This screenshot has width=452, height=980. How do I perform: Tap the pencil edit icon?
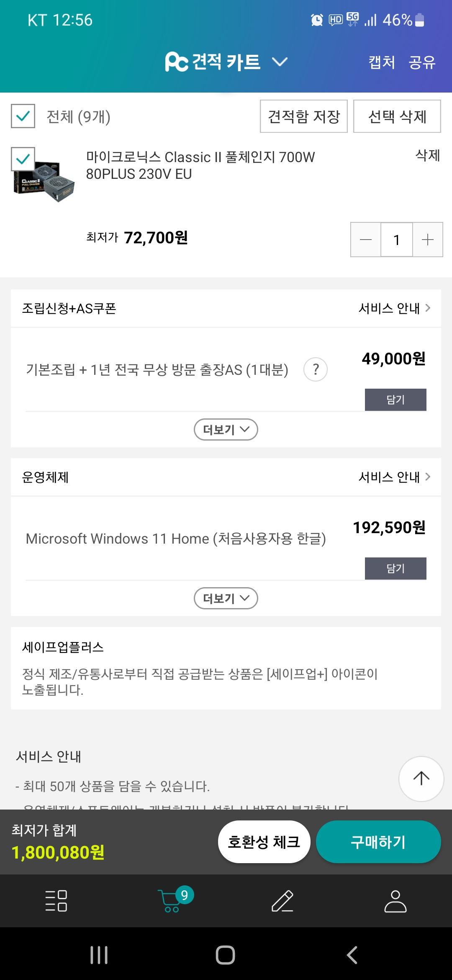[282, 900]
